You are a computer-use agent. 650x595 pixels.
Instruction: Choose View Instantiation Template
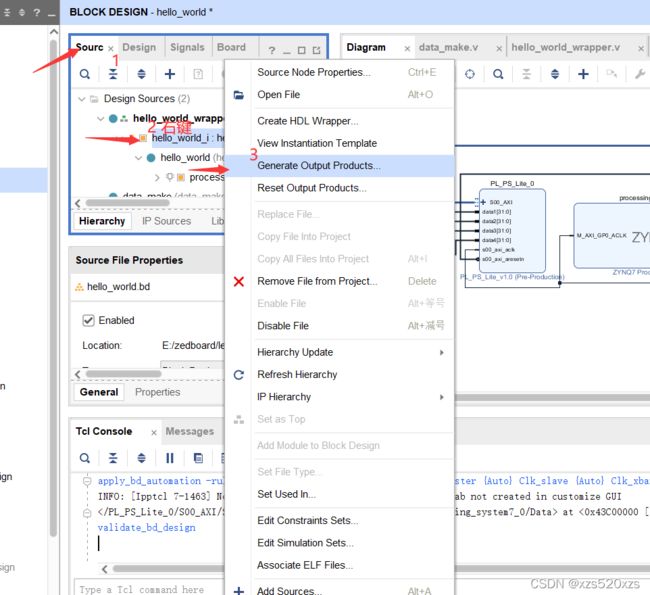(x=340, y=143)
